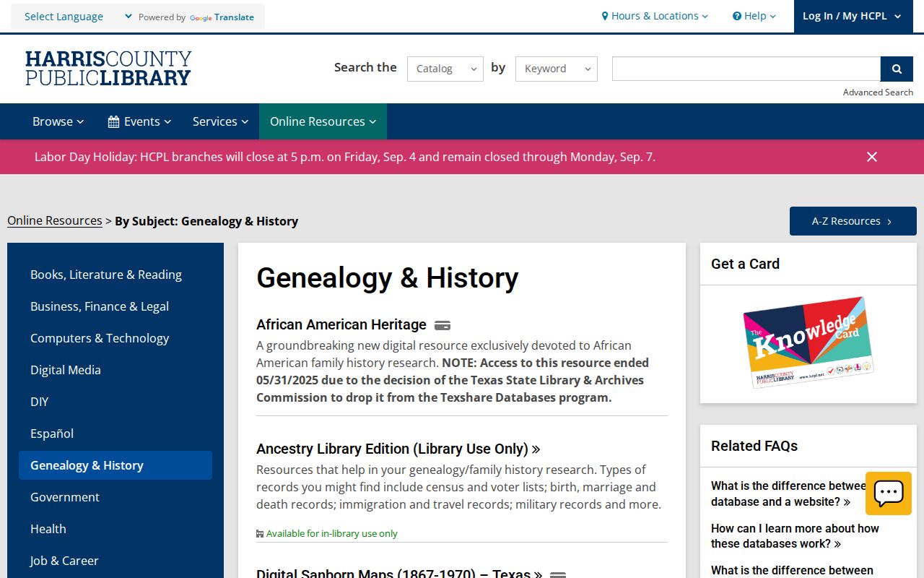Open African American Heritage resource title
The image size is (924, 578).
coord(341,324)
